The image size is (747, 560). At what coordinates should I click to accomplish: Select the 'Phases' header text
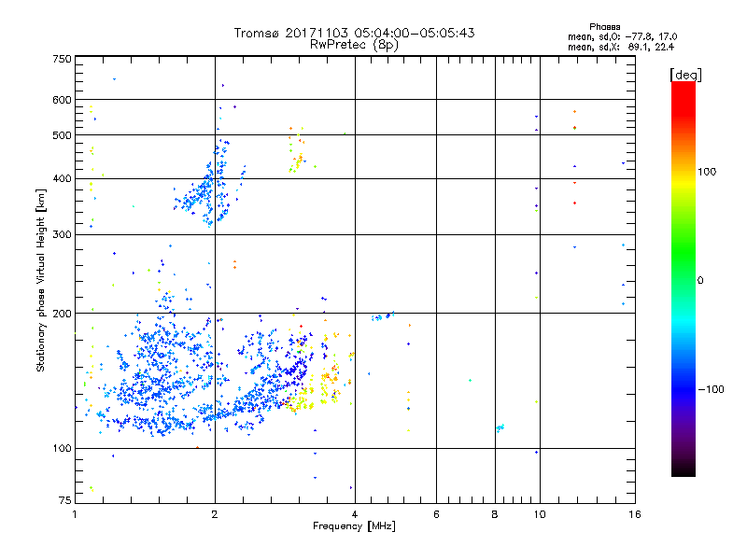point(604,27)
